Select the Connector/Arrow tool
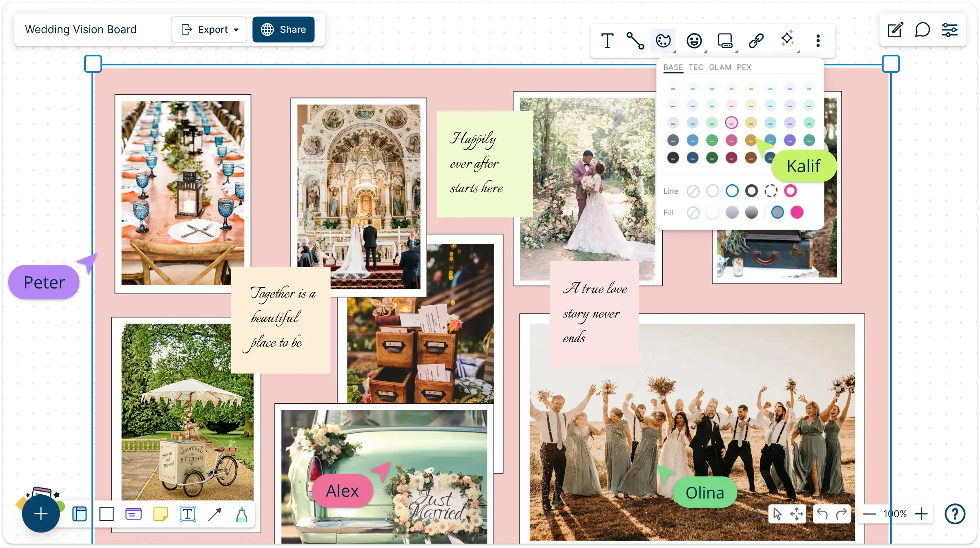980x548 pixels. [x=215, y=514]
